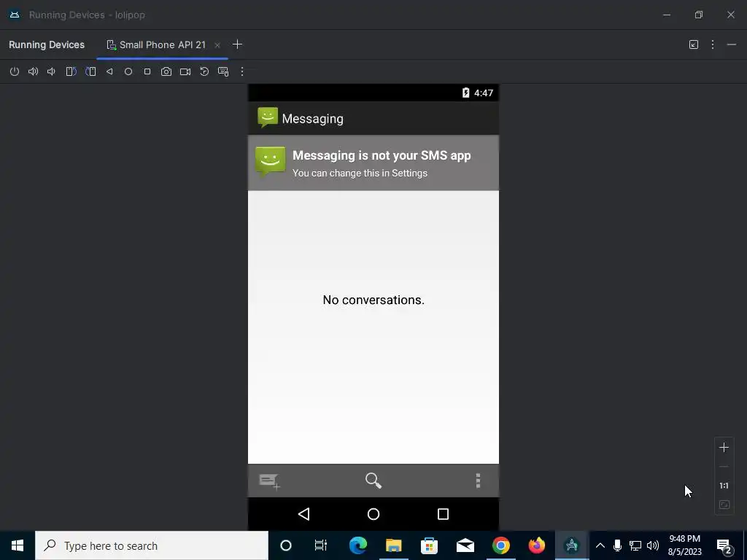Open the extended controls keyboard-like icon
This screenshot has width=747, height=560.
pos(223,71)
